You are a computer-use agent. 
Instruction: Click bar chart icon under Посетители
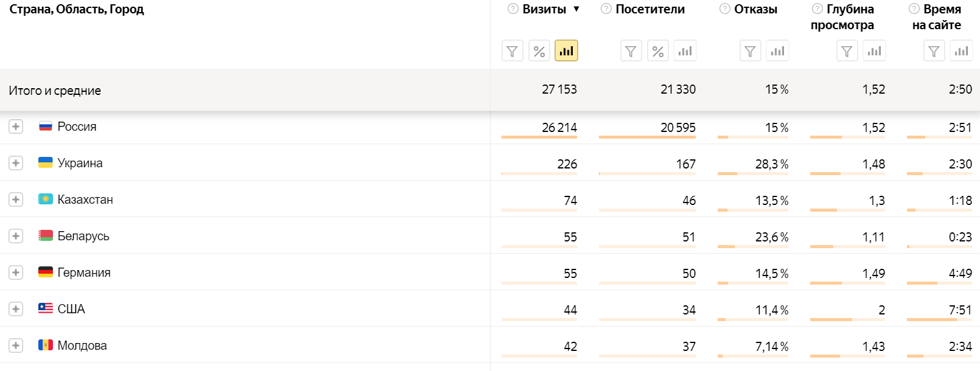point(685,51)
